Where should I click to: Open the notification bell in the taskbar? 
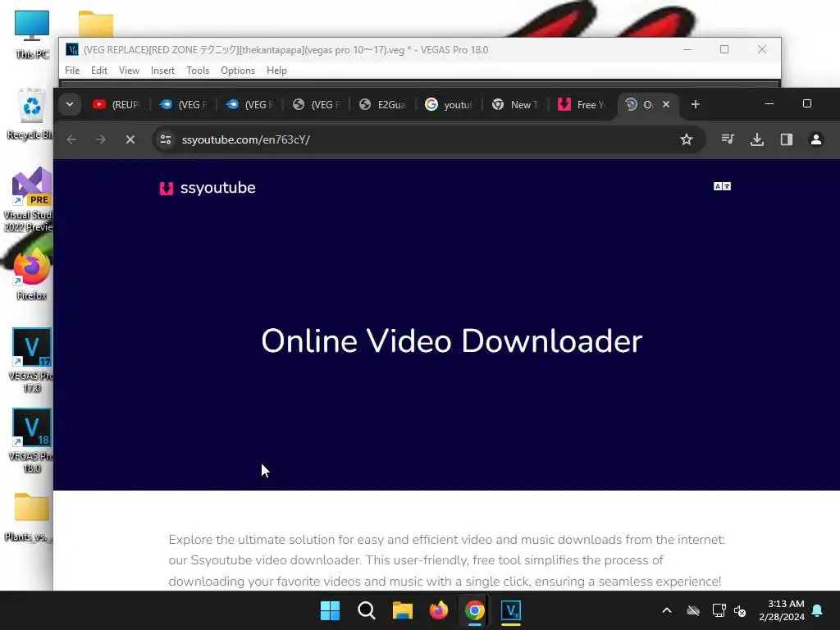[x=818, y=610]
